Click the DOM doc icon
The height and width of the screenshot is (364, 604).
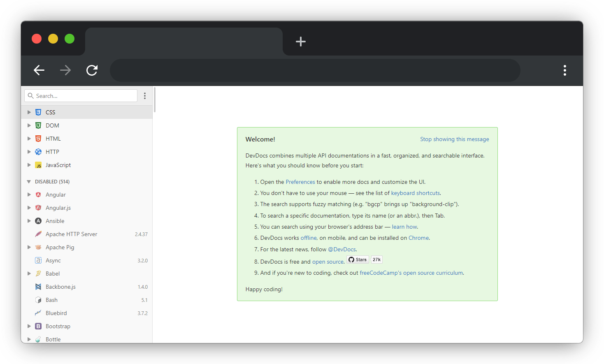[38, 125]
